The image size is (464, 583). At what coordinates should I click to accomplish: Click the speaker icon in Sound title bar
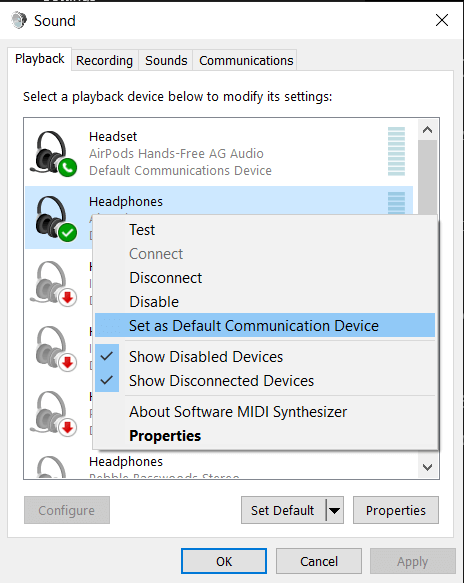[x=19, y=20]
